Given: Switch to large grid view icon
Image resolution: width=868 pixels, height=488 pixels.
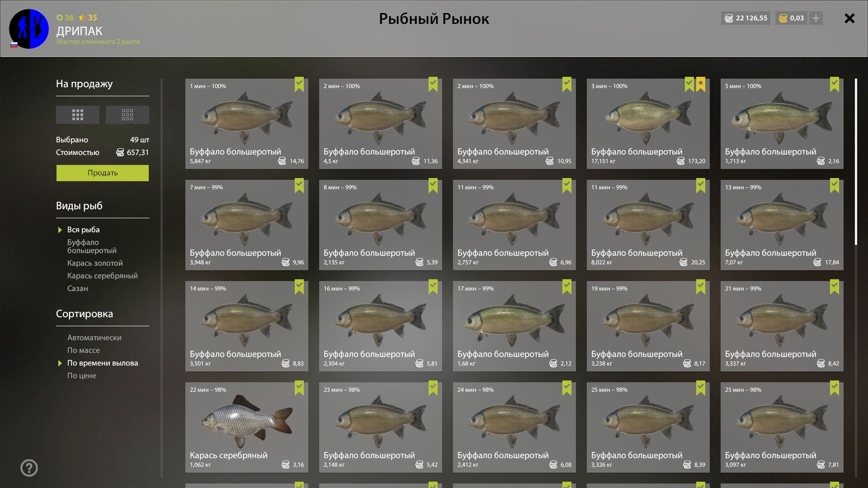Looking at the screenshot, I should pyautogui.click(x=77, y=115).
